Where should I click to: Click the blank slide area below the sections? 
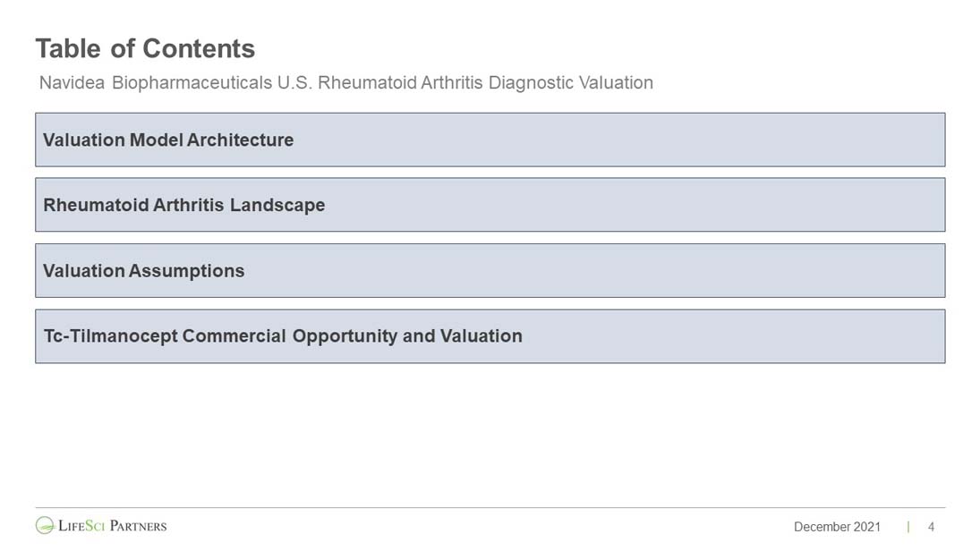point(490,429)
